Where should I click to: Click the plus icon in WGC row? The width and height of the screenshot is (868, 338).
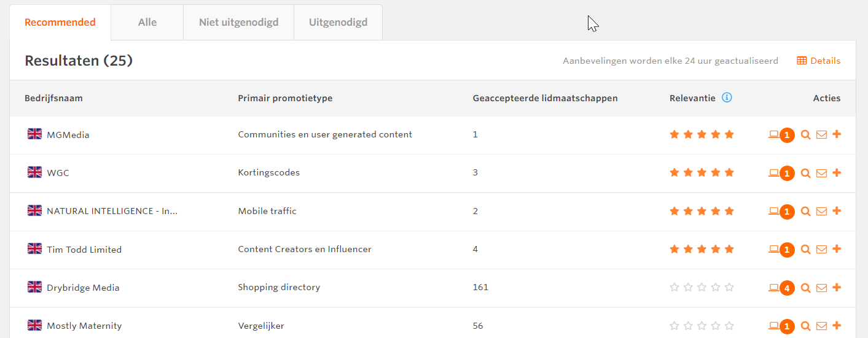coord(837,172)
